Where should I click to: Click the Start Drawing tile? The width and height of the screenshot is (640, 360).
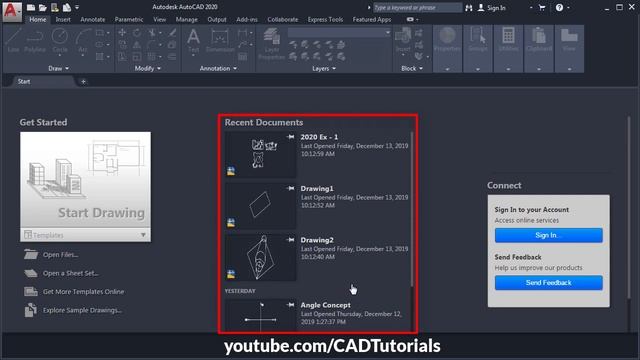pyautogui.click(x=85, y=180)
